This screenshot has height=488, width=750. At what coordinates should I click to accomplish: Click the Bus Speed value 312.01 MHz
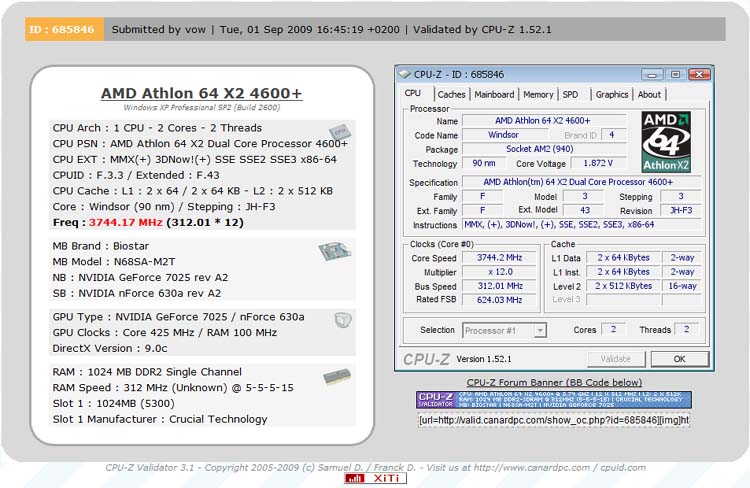[499, 286]
